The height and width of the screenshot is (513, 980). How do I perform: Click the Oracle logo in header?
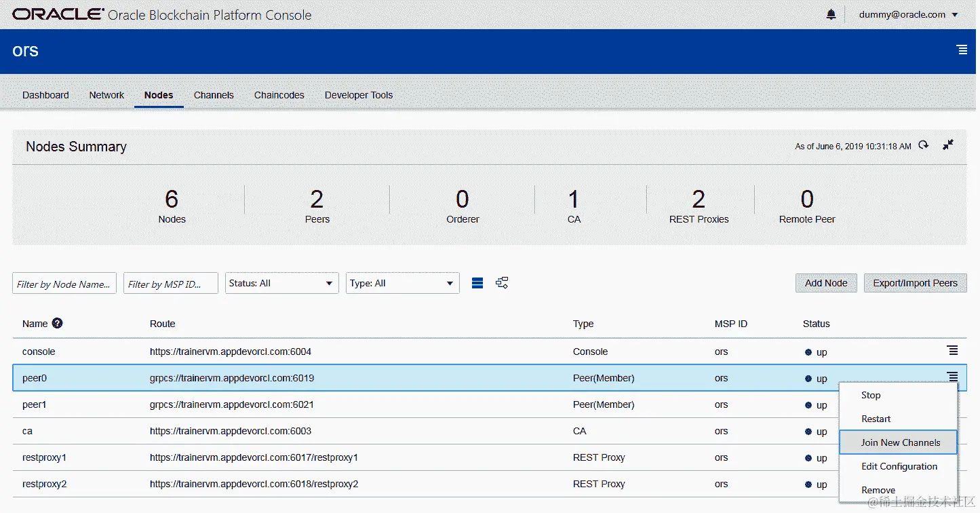[x=58, y=14]
